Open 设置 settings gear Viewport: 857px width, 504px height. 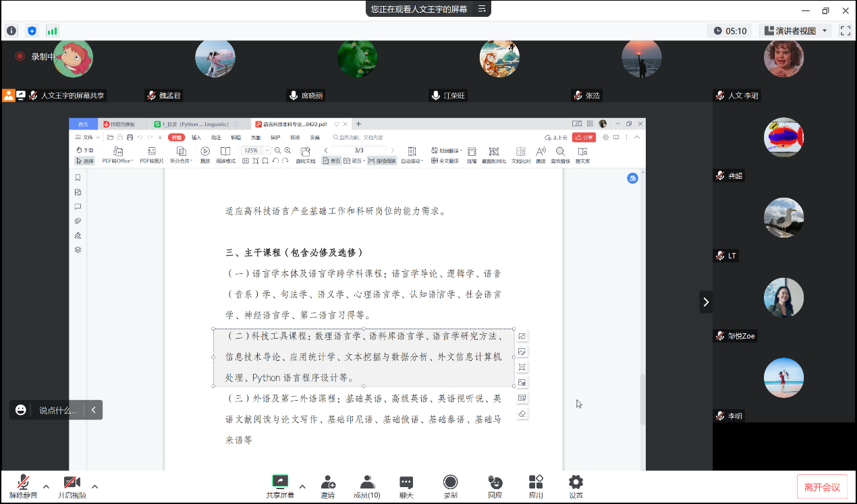576,486
